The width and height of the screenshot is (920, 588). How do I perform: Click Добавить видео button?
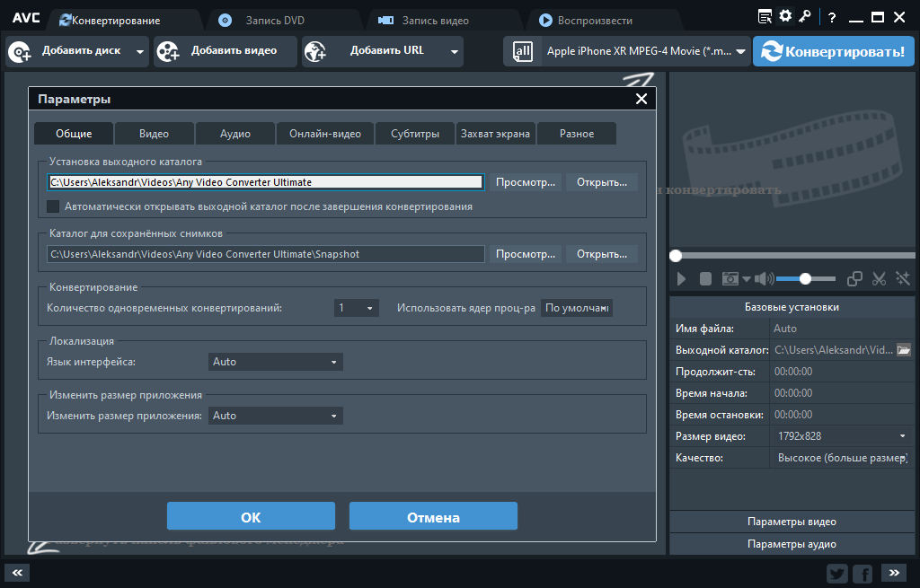click(226, 51)
